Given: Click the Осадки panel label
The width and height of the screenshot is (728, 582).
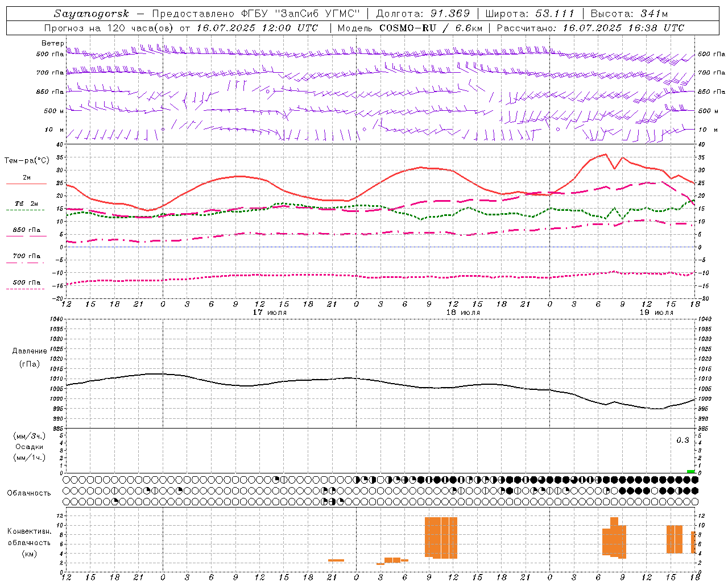Looking at the screenshot, I should [30, 447].
